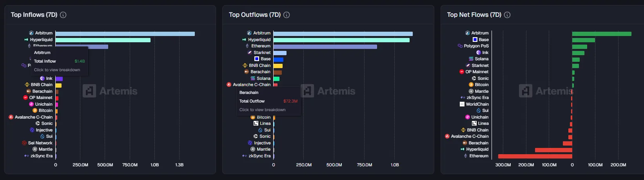
Task: Click the Linea label in Top Outflows
Action: [x=265, y=123]
